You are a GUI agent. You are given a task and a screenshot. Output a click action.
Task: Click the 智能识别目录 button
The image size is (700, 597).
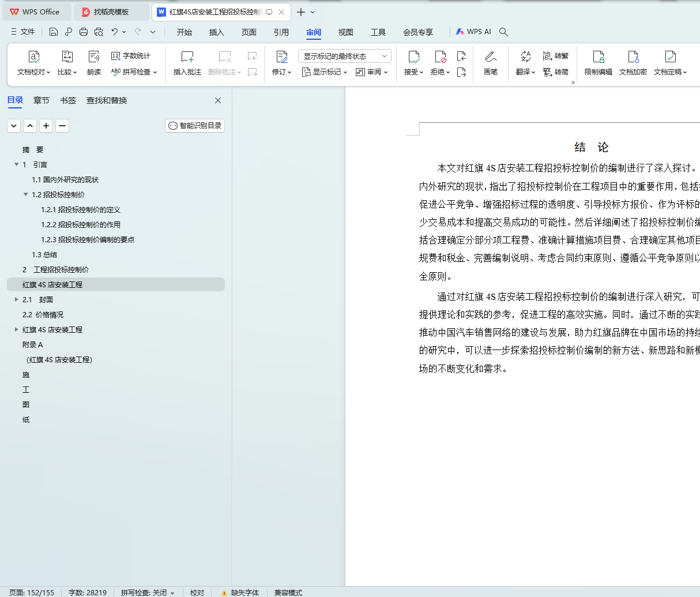tap(195, 126)
